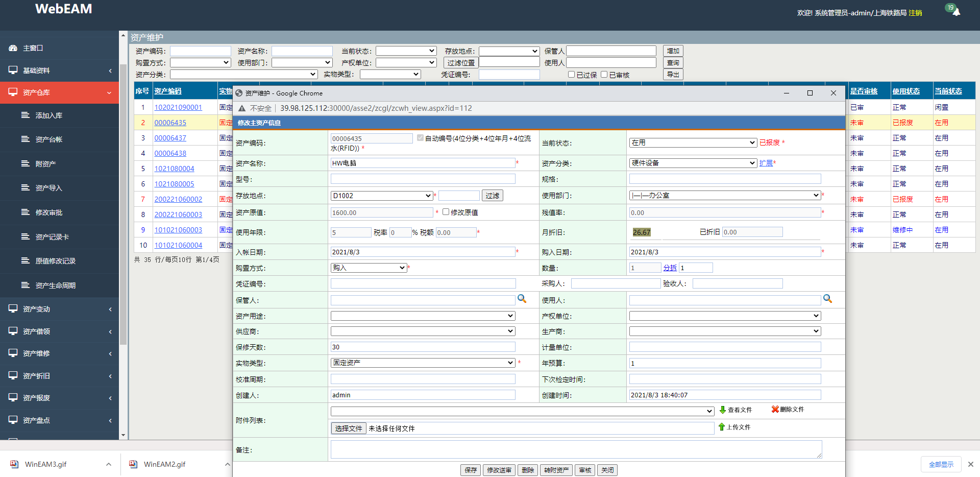
Task: Click the green 查看文件 download icon
Action: pyautogui.click(x=722, y=410)
